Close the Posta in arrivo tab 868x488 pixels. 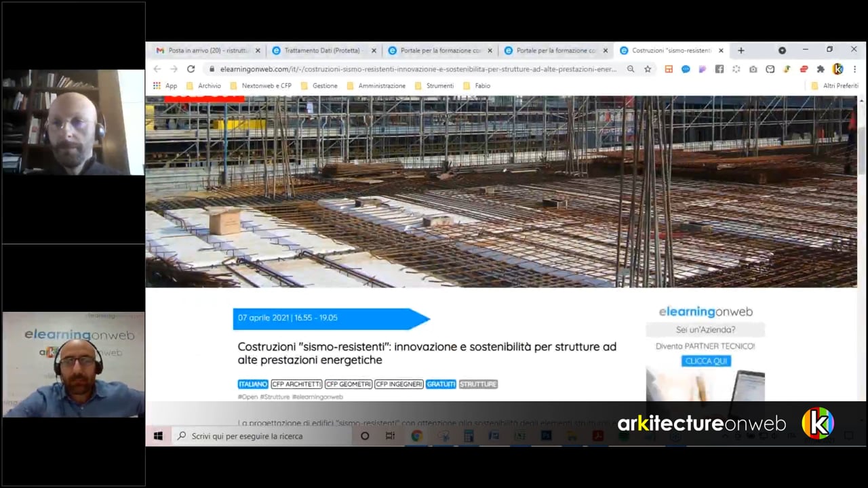[258, 51]
